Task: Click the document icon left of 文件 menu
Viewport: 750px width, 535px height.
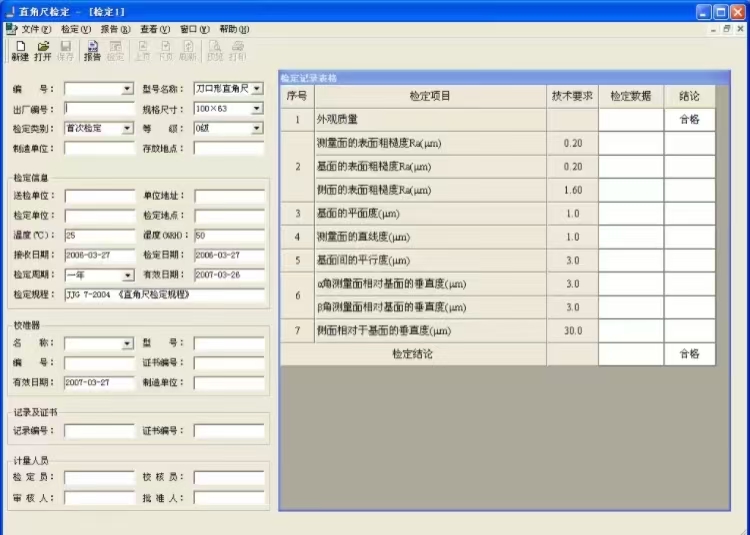Action: (11, 29)
